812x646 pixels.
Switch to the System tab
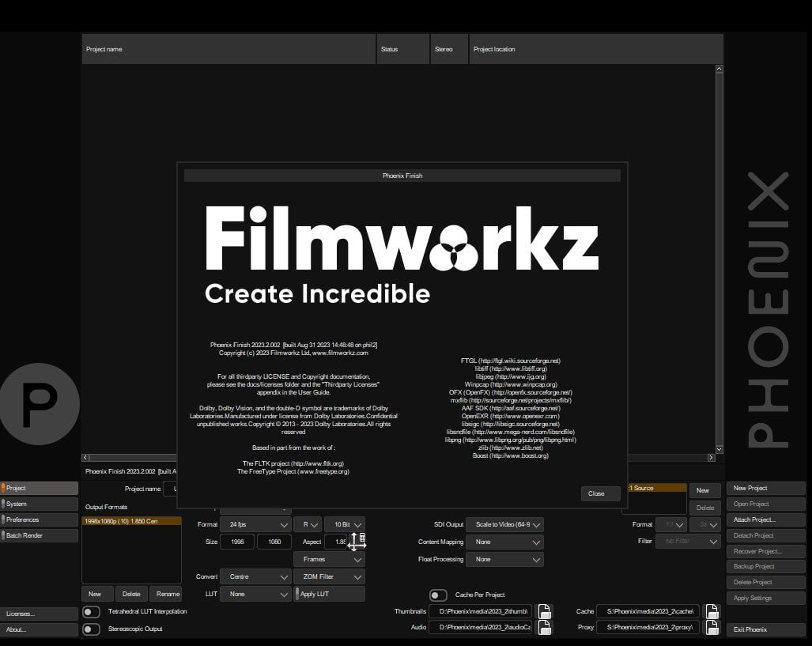tap(40, 504)
